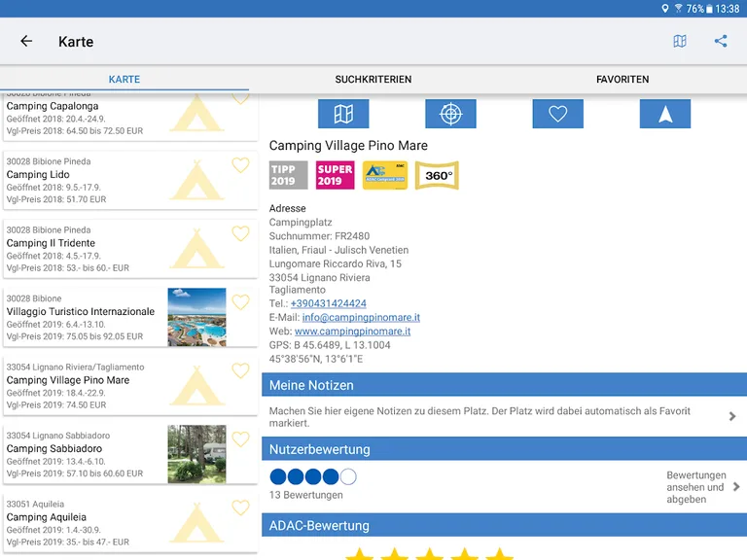Call the phone number +390431424424
747x560 pixels.
(328, 303)
